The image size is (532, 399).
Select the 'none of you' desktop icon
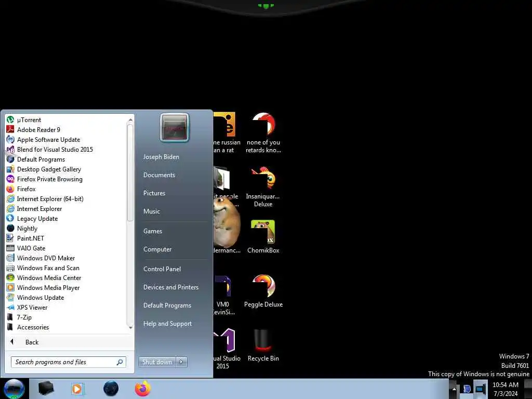tap(263, 132)
